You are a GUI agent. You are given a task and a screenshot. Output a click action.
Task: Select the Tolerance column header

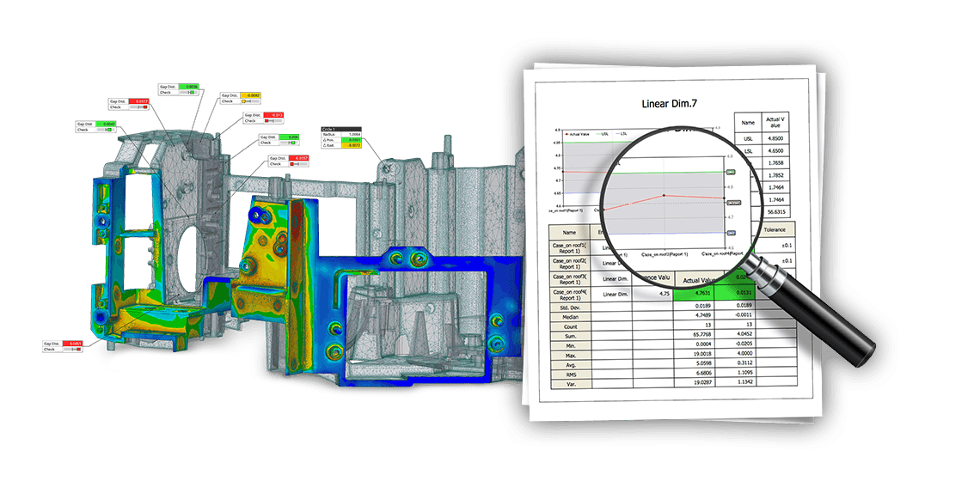click(775, 230)
